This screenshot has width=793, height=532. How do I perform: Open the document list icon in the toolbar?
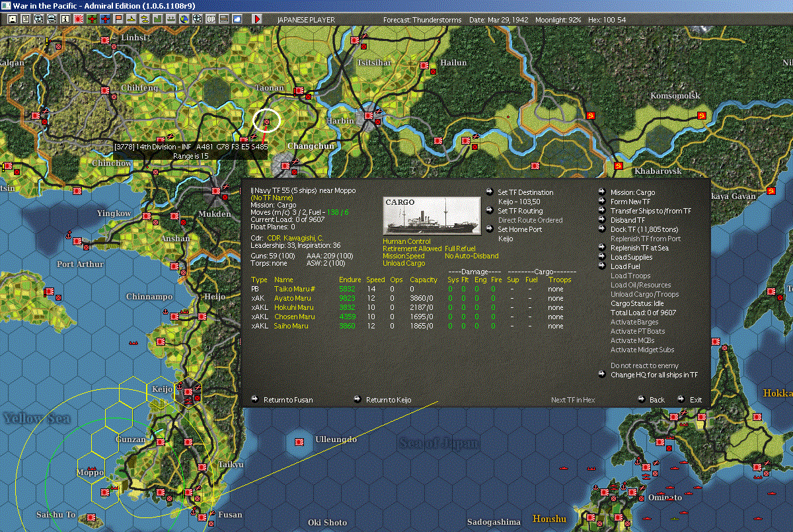(x=26, y=19)
